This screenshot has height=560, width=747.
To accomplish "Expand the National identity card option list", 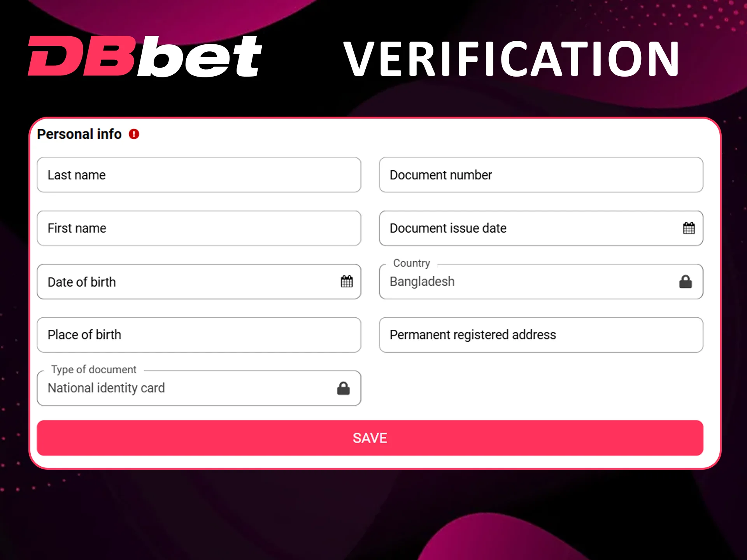I will (x=198, y=388).
